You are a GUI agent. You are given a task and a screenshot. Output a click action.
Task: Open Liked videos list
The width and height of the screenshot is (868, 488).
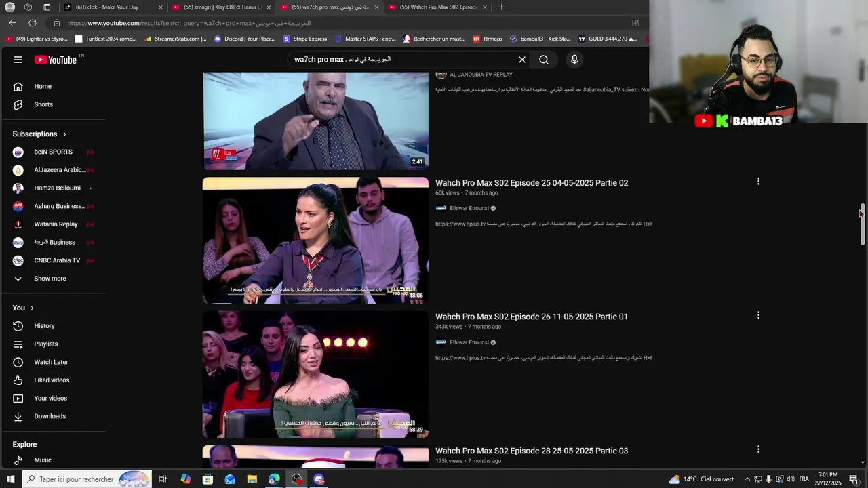click(x=53, y=380)
